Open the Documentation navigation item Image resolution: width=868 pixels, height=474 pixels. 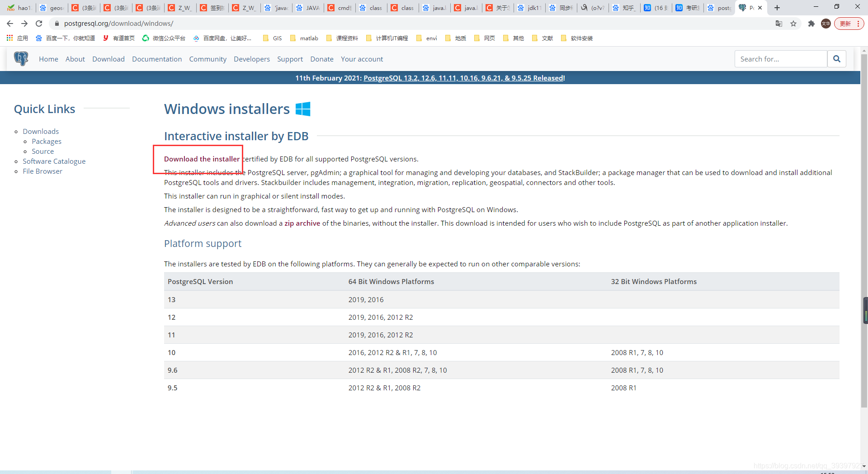click(x=157, y=59)
